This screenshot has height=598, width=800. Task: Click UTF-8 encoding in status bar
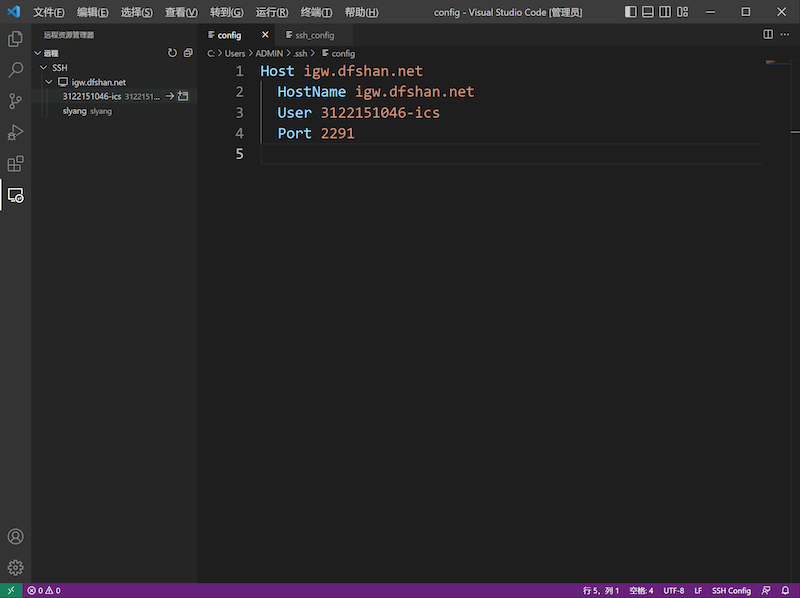pyautogui.click(x=674, y=591)
